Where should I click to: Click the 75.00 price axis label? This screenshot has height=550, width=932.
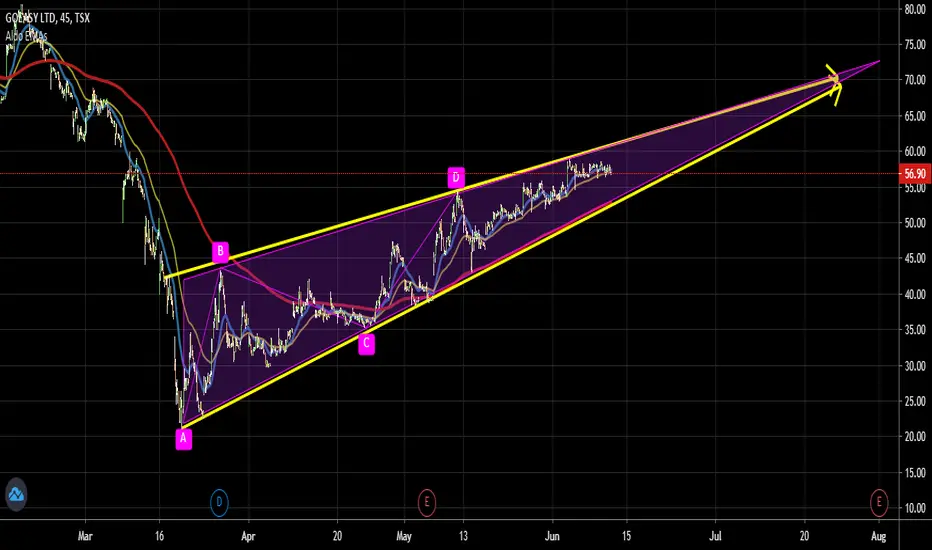click(x=915, y=45)
